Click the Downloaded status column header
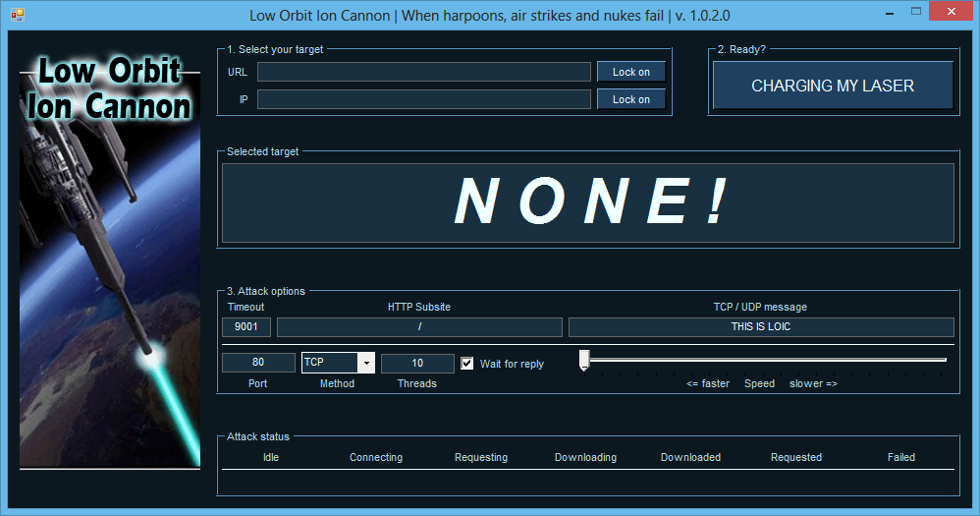The image size is (980, 516). click(690, 457)
